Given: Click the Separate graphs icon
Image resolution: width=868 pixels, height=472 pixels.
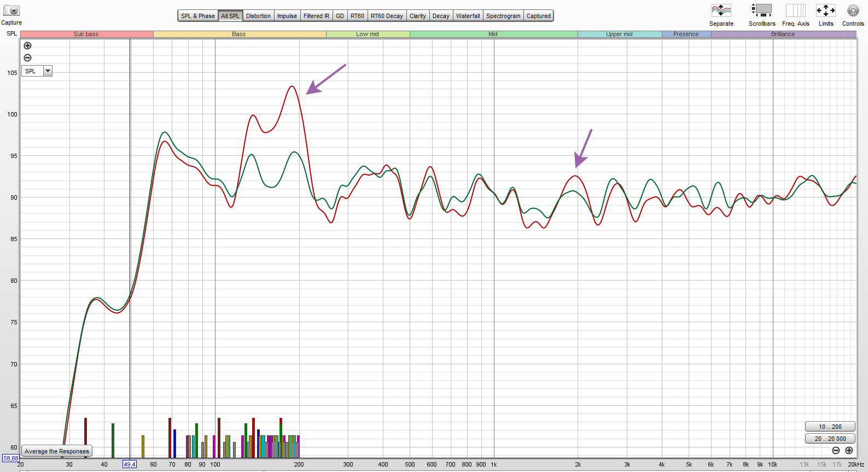Looking at the screenshot, I should tap(721, 10).
